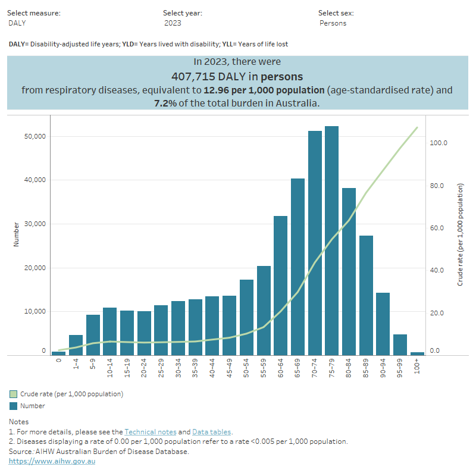The width and height of the screenshot is (476, 476).
Task: Open the Select year dropdown
Action: (173, 23)
